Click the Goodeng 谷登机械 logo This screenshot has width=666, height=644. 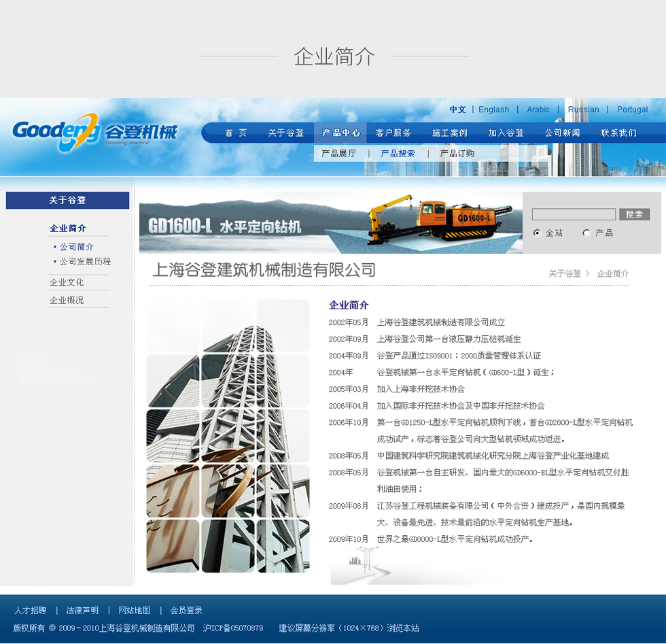coord(94,131)
